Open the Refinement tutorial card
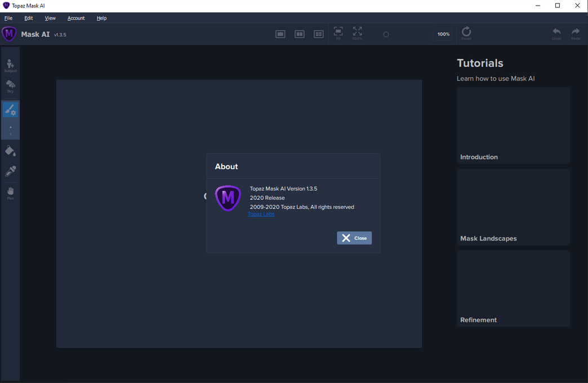Image resolution: width=588 pixels, height=383 pixels. click(x=513, y=288)
